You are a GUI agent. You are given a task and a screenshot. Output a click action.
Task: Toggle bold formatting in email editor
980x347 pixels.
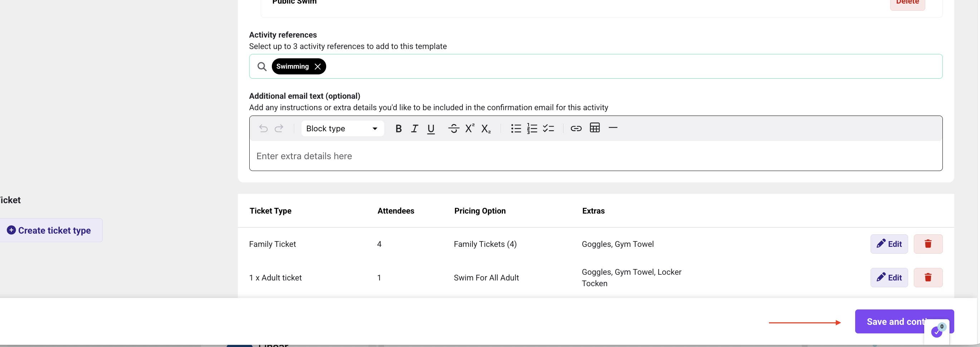pos(398,128)
